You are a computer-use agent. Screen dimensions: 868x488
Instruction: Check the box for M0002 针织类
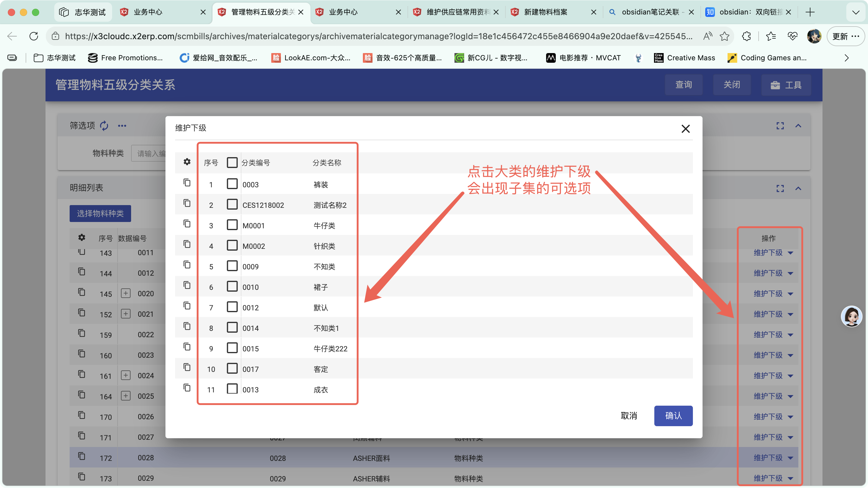click(232, 246)
